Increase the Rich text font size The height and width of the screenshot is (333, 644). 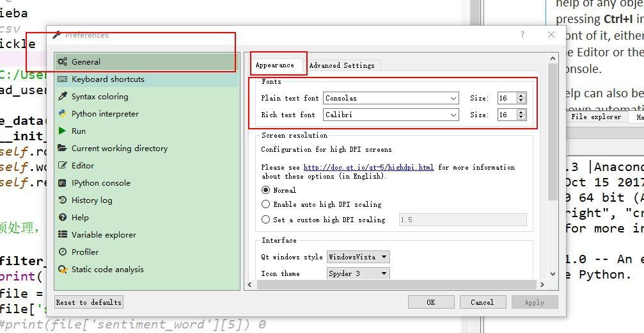(521, 112)
